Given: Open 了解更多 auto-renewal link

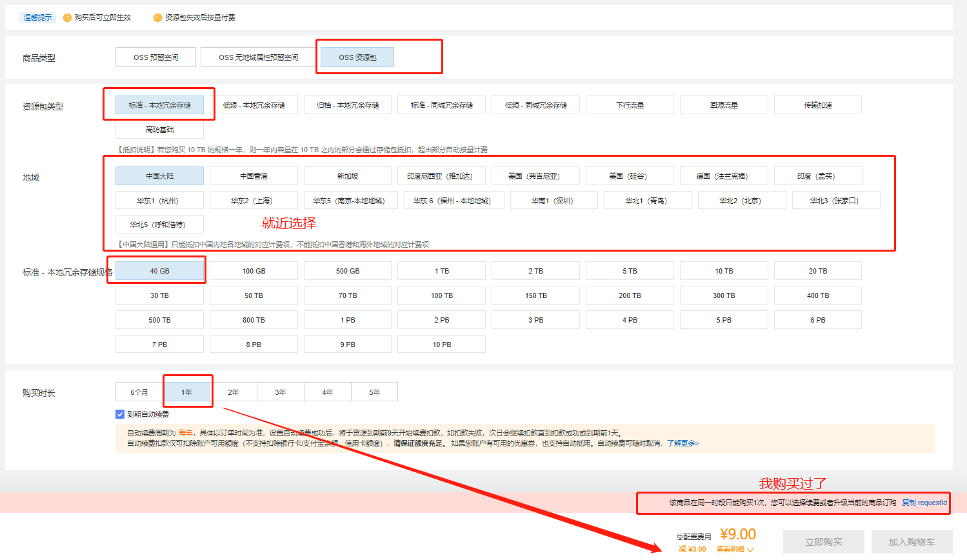Looking at the screenshot, I should [x=683, y=443].
